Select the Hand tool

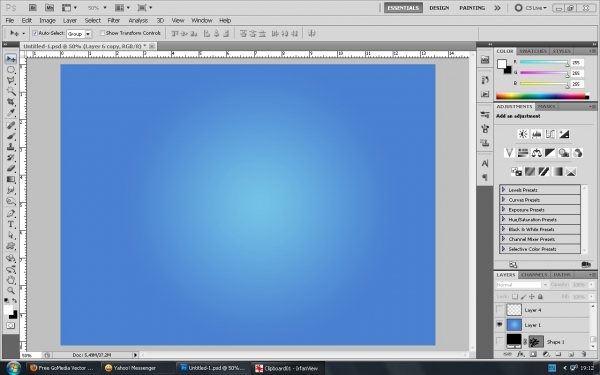(11, 280)
